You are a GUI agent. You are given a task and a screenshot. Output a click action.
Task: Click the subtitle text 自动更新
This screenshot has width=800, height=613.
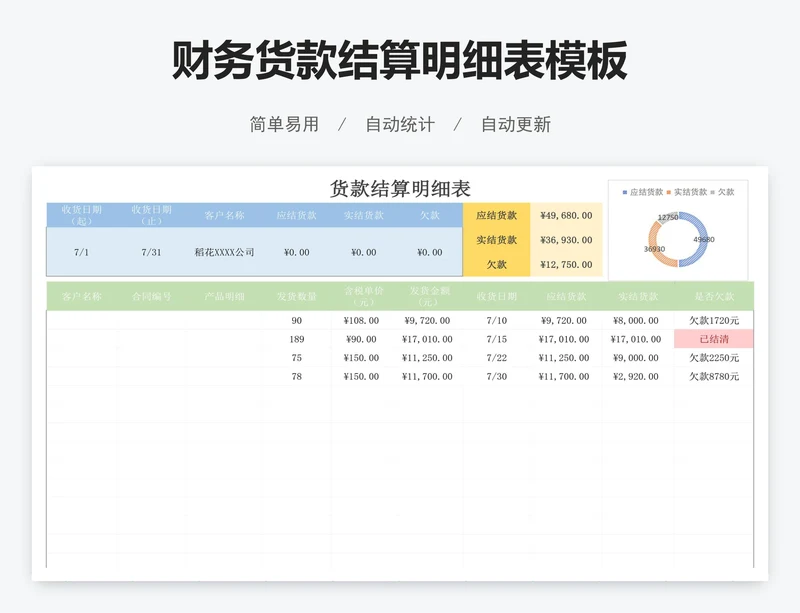point(516,125)
